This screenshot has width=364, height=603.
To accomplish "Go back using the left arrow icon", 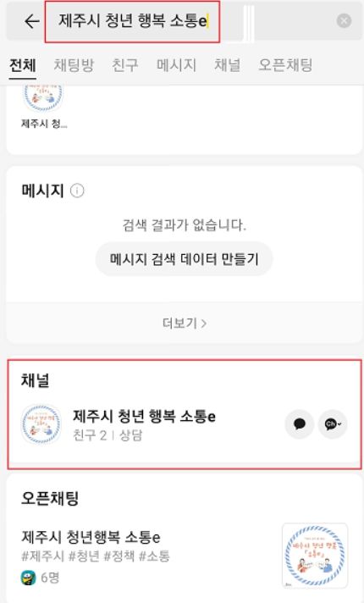I will 32,21.
